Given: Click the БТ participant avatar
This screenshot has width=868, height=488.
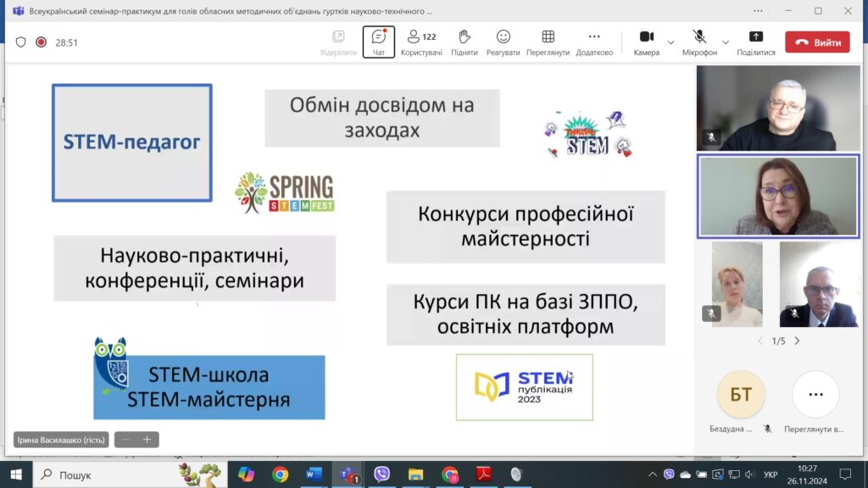Looking at the screenshot, I should pyautogui.click(x=741, y=395).
